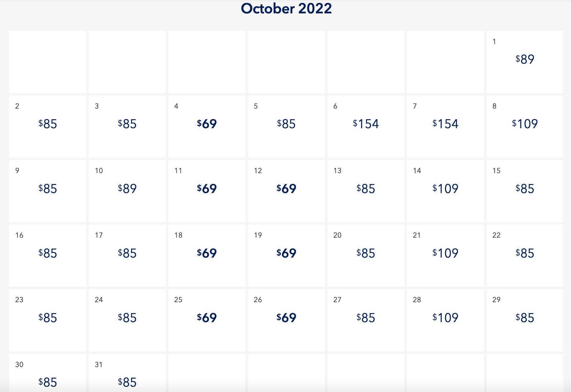Select October 1 priced at $89
The height and width of the screenshot is (392, 571).
525,59
